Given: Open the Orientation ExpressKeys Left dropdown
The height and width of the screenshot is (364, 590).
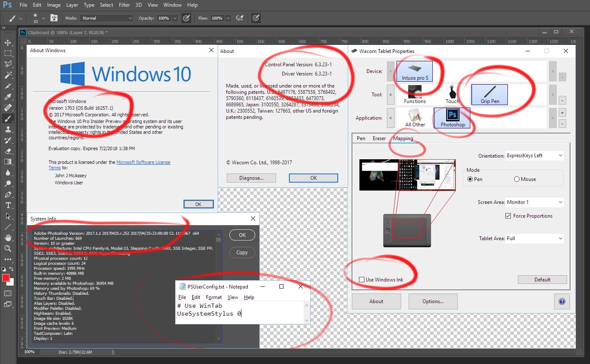Looking at the screenshot, I should 535,156.
